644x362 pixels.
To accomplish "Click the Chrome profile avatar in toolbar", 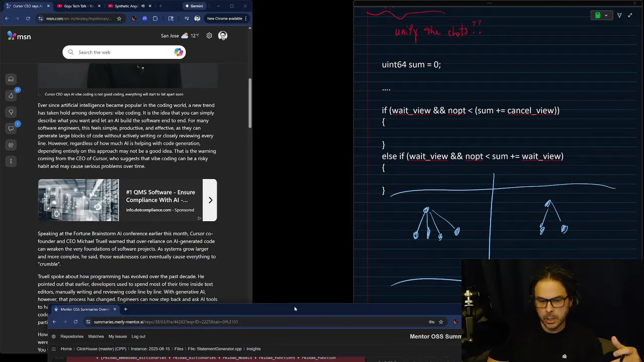I will (197, 19).
